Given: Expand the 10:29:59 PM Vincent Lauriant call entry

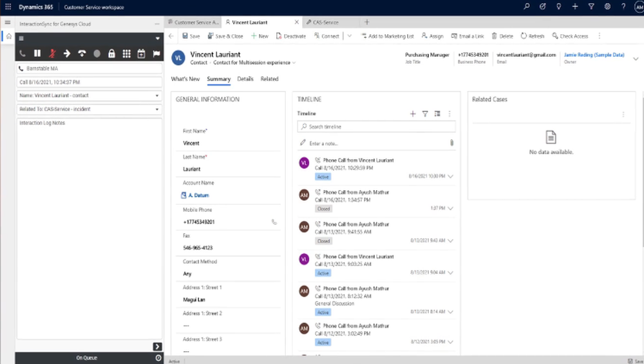Looking at the screenshot, I should [451, 177].
